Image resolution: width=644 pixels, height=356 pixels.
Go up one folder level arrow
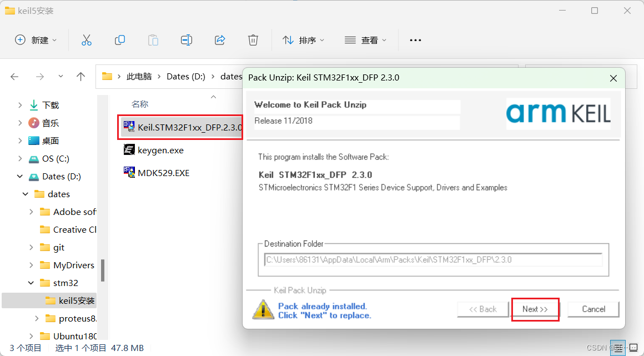[81, 77]
